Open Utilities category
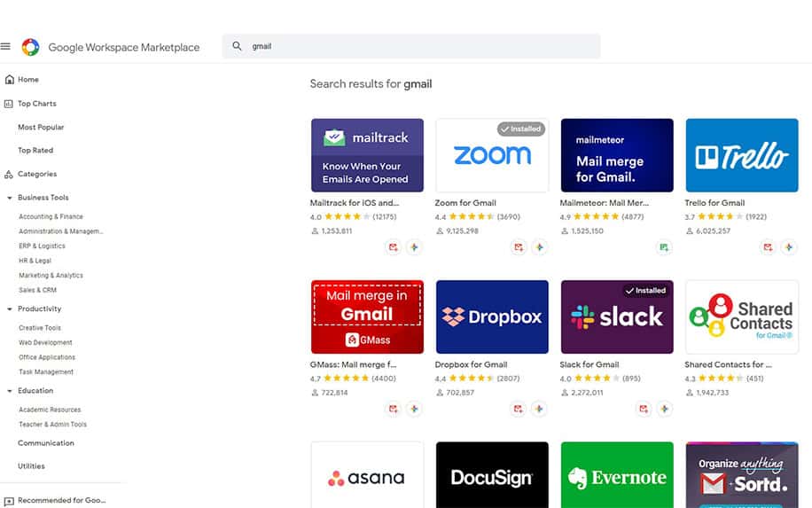The height and width of the screenshot is (508, 812). pos(32,466)
